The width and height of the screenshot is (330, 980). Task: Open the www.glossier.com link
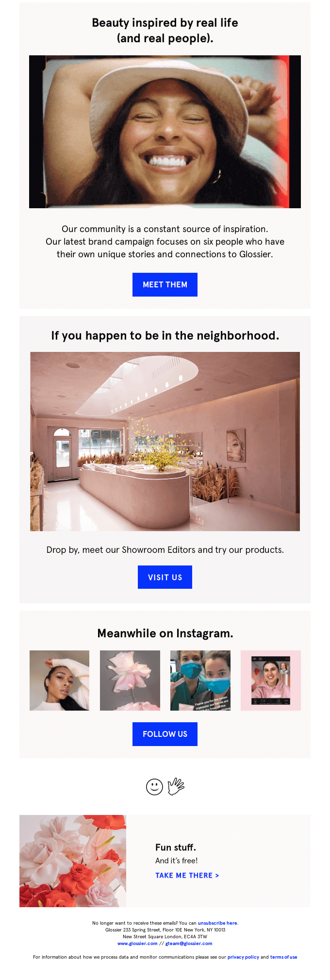tap(137, 943)
